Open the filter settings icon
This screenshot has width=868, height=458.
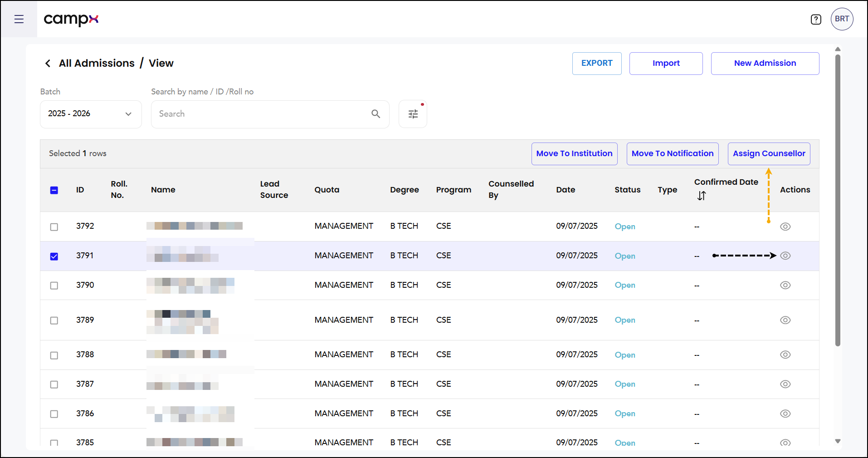[413, 114]
